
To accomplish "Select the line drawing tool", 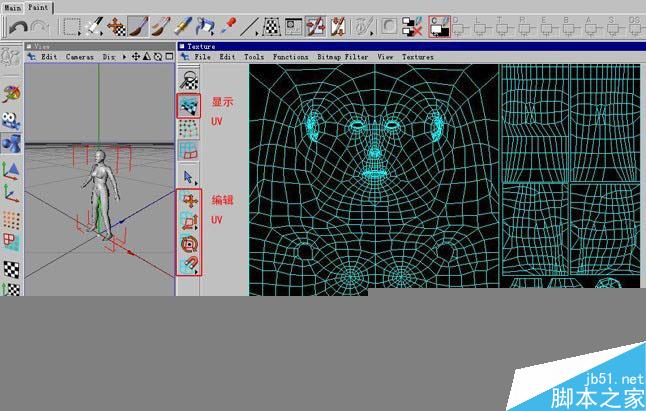I will [249, 27].
